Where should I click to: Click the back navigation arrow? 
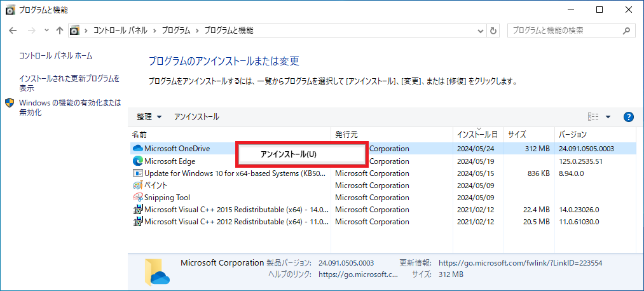point(13,30)
